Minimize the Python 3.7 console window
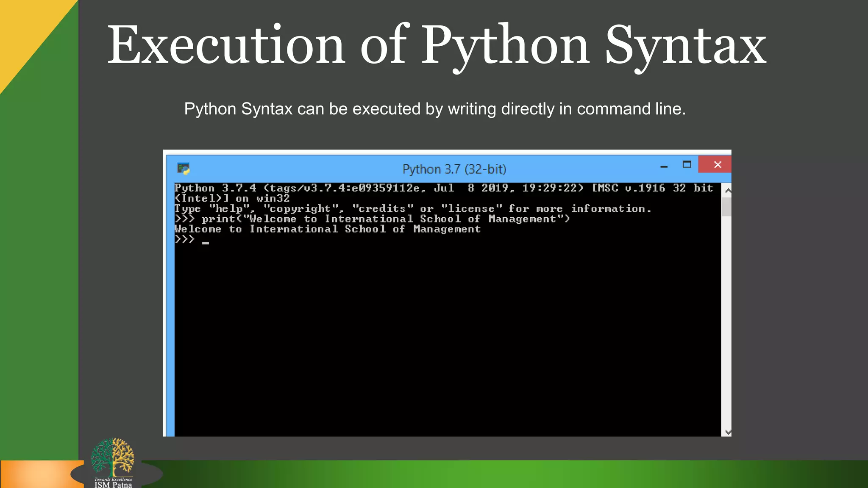This screenshot has height=488, width=868. [x=664, y=166]
